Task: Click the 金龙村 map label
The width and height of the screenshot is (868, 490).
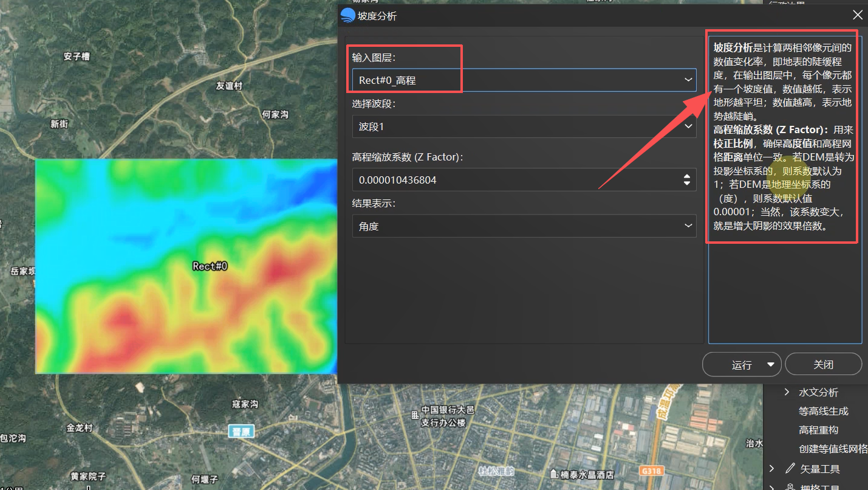Action: (80, 427)
